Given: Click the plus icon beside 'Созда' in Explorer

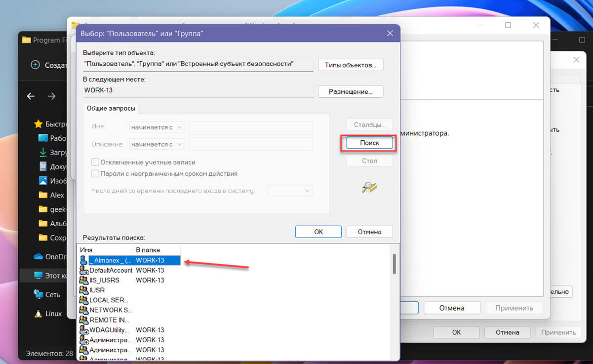Looking at the screenshot, I should click(35, 65).
